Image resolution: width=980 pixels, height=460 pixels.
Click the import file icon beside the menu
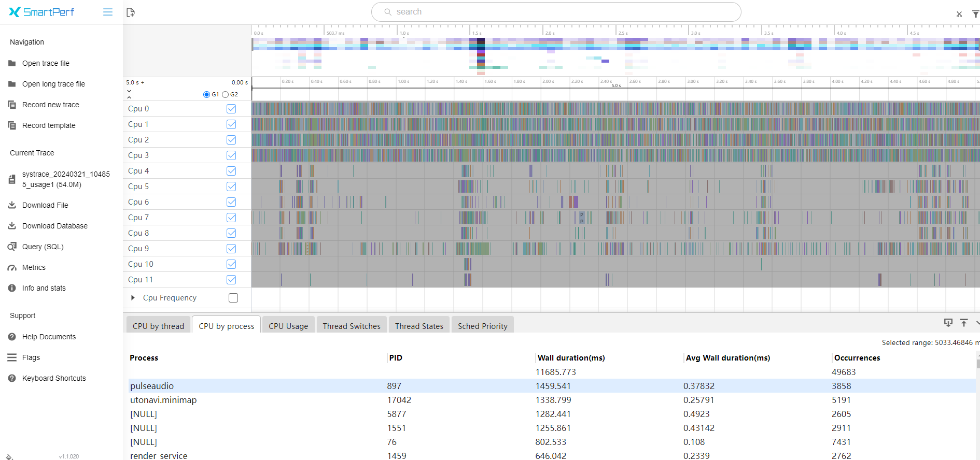(x=131, y=12)
